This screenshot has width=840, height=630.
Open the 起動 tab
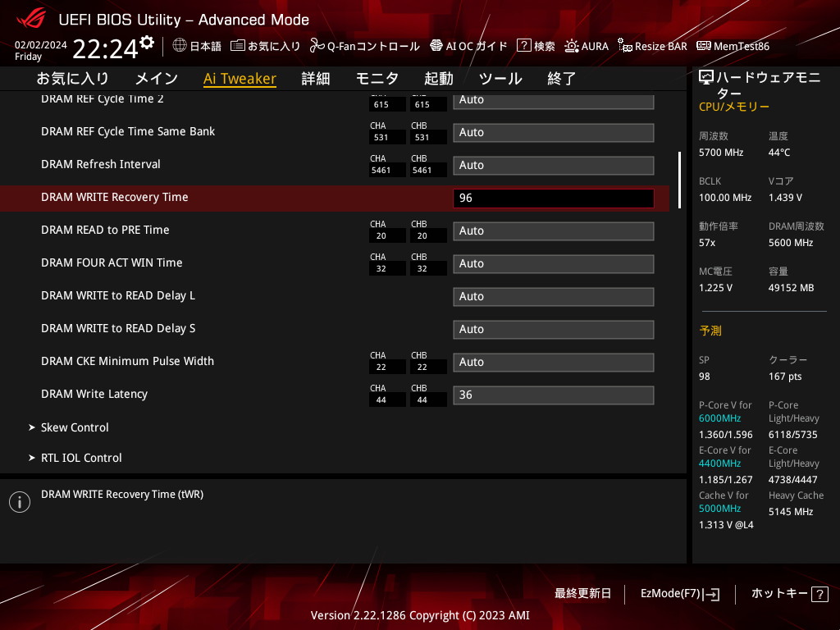pos(439,79)
